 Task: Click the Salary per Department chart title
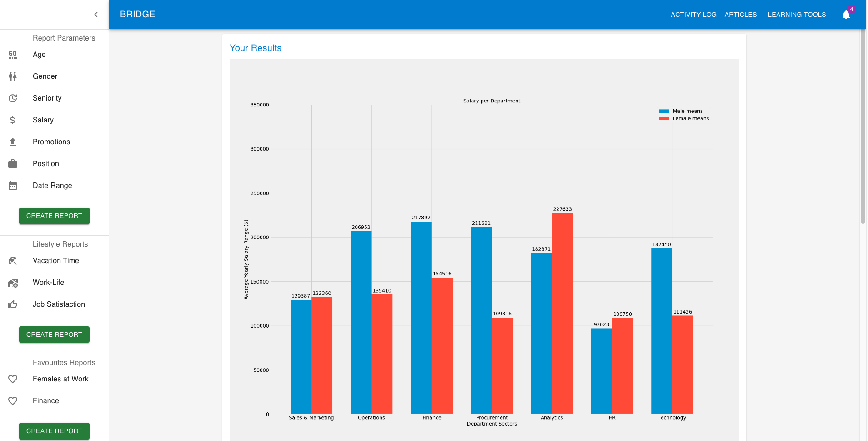point(492,101)
